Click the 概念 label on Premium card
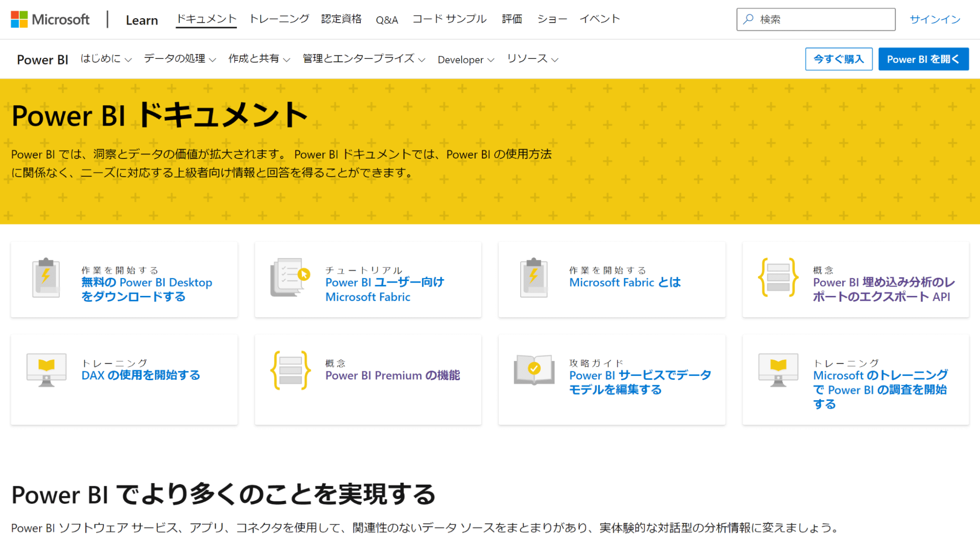The width and height of the screenshot is (980, 547). tap(335, 363)
